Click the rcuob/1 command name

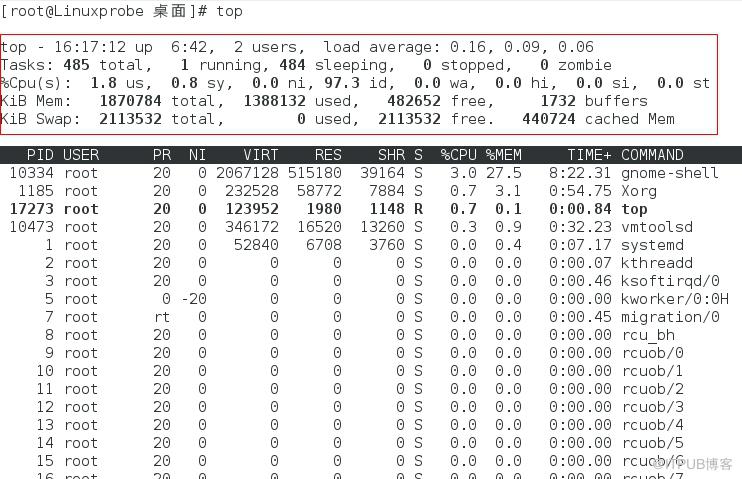pos(652,371)
